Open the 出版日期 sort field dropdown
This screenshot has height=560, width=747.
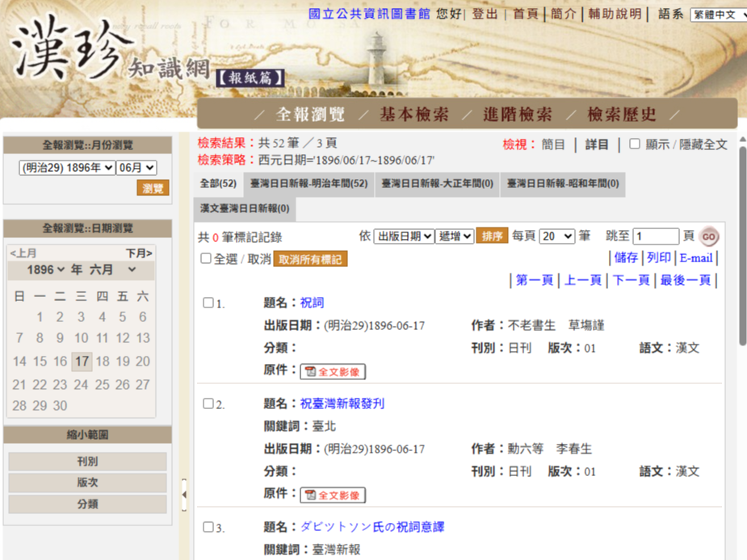click(x=404, y=236)
